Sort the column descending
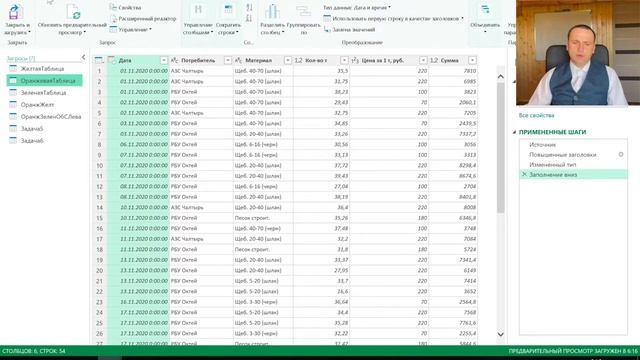Screen dimensions: 640x360 click(x=249, y=18)
